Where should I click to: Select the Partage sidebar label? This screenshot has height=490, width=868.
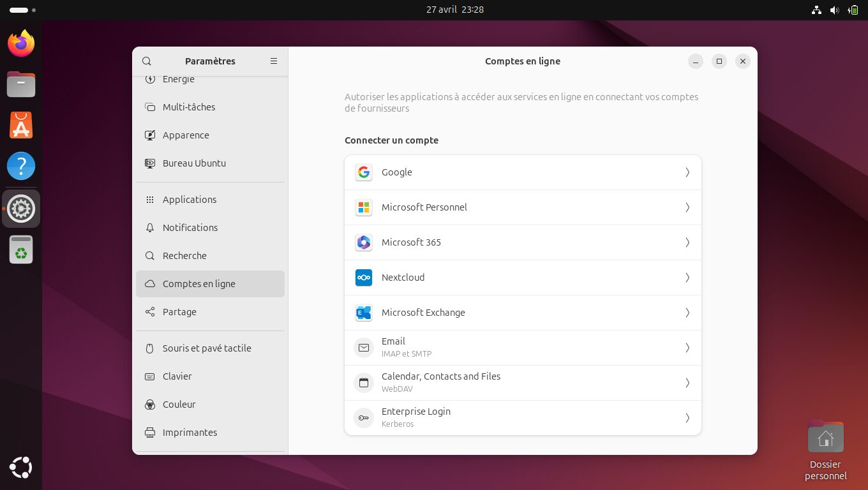tap(179, 312)
